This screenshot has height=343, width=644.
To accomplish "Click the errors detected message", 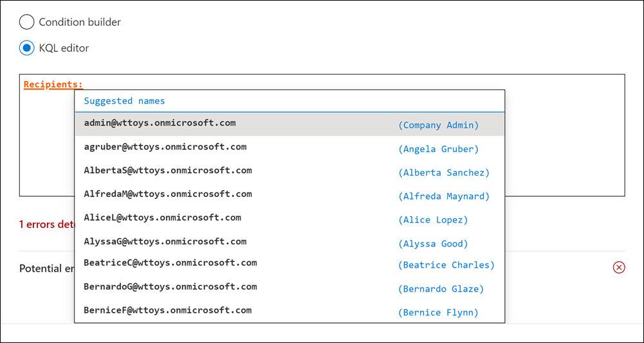I will (46, 225).
